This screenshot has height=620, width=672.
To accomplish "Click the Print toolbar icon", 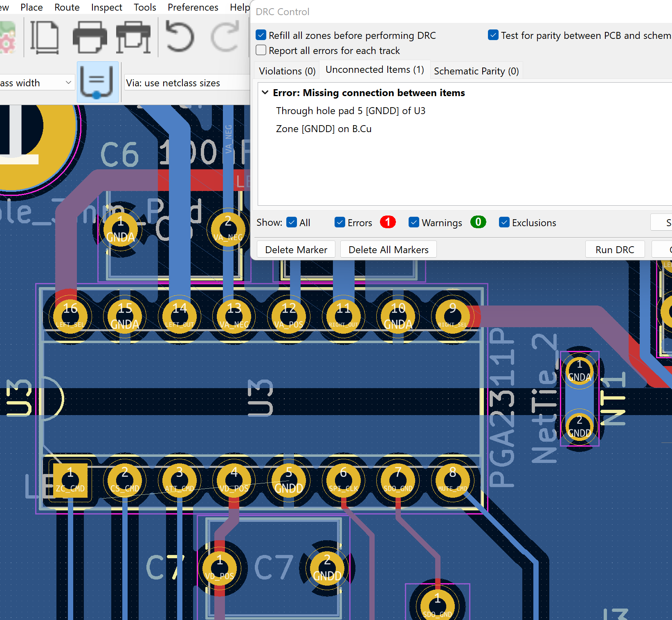I will tap(90, 38).
